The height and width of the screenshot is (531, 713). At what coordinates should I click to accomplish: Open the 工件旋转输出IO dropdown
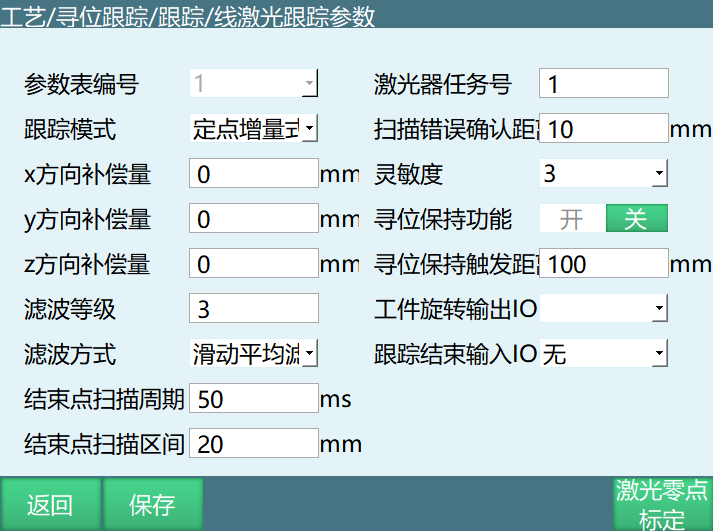tap(603, 309)
